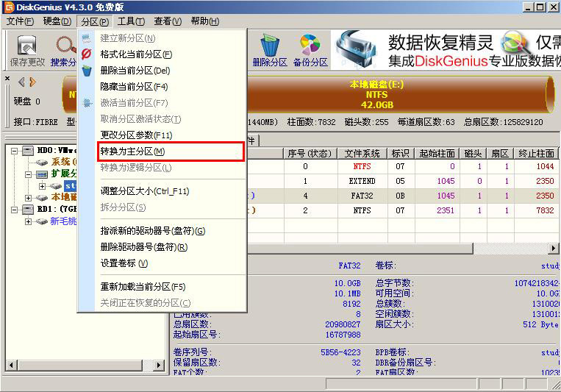Go to previous disk with left arrow
Viewport: 561px width, 392px height.
[21, 82]
